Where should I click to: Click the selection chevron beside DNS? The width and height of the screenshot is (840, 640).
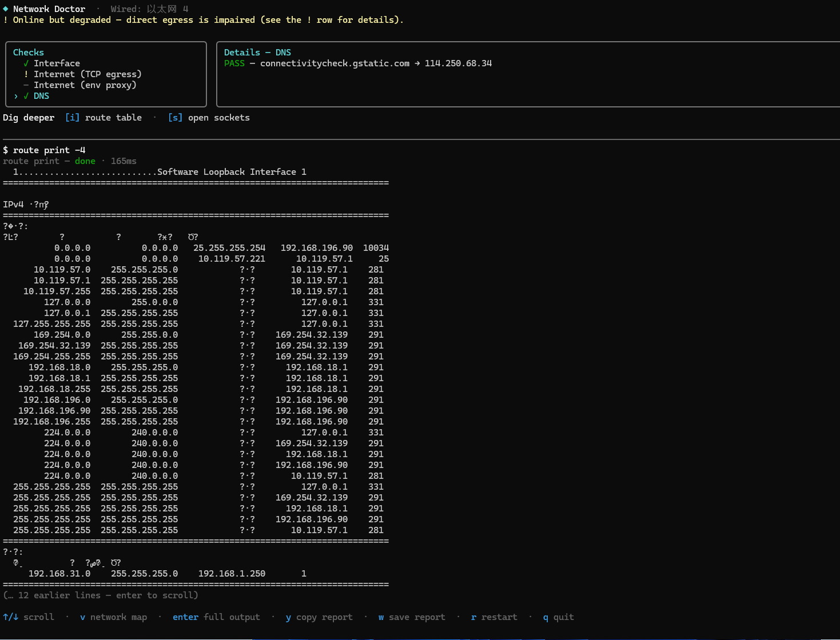[x=16, y=96]
